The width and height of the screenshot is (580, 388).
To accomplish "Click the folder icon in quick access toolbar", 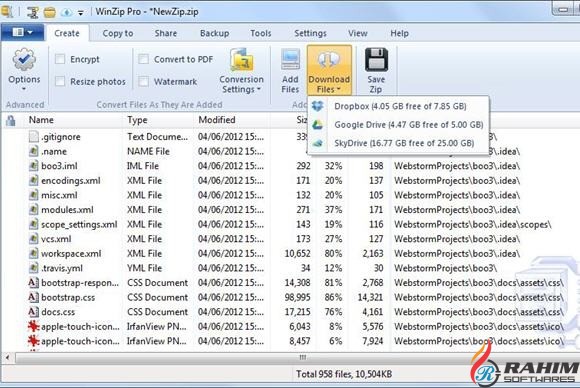I will coord(50,12).
